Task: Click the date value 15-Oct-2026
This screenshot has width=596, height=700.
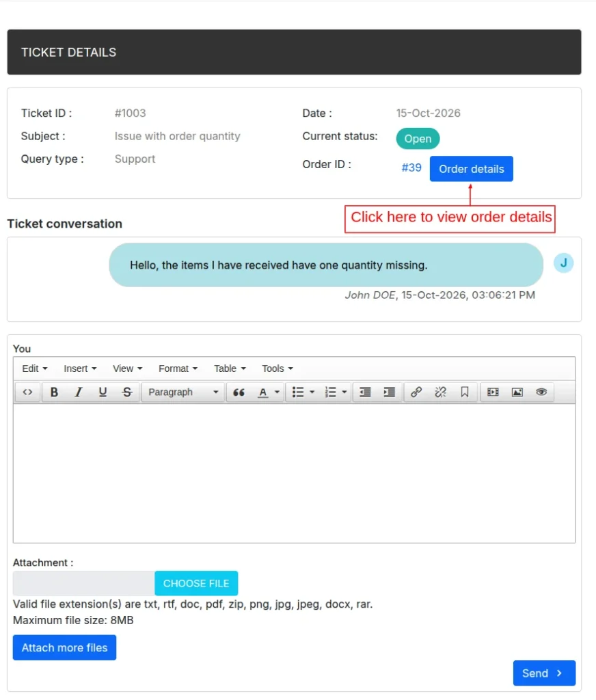Action: point(428,113)
